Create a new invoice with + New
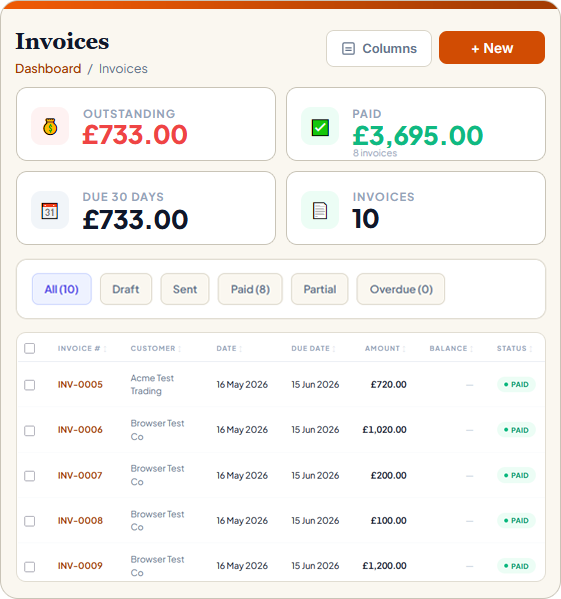 (491, 48)
